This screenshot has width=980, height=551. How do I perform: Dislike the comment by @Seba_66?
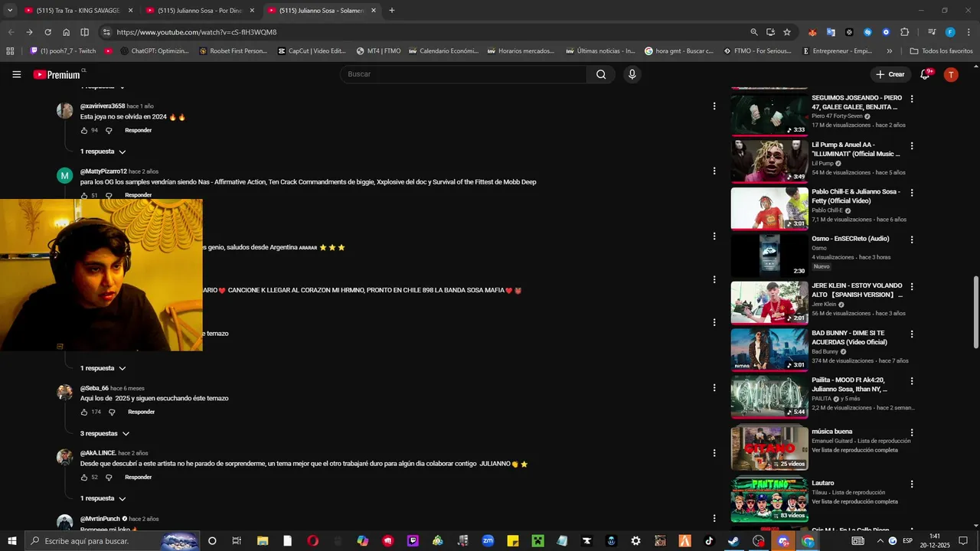click(112, 412)
